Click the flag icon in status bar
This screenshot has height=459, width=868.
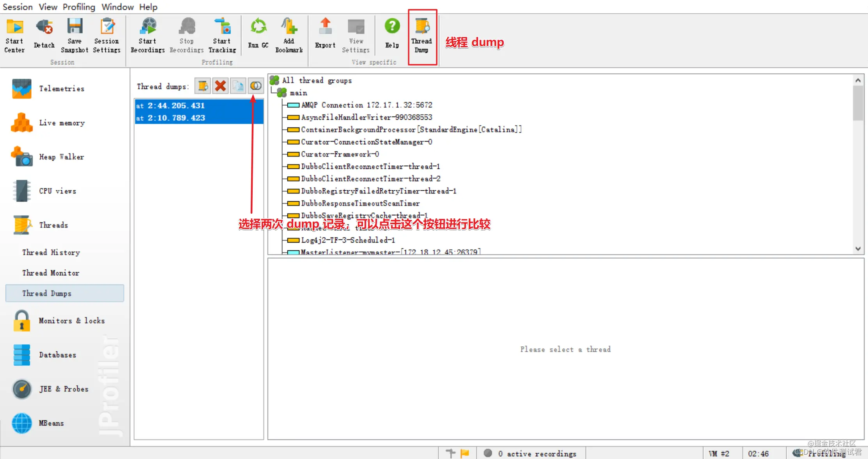[465, 453]
